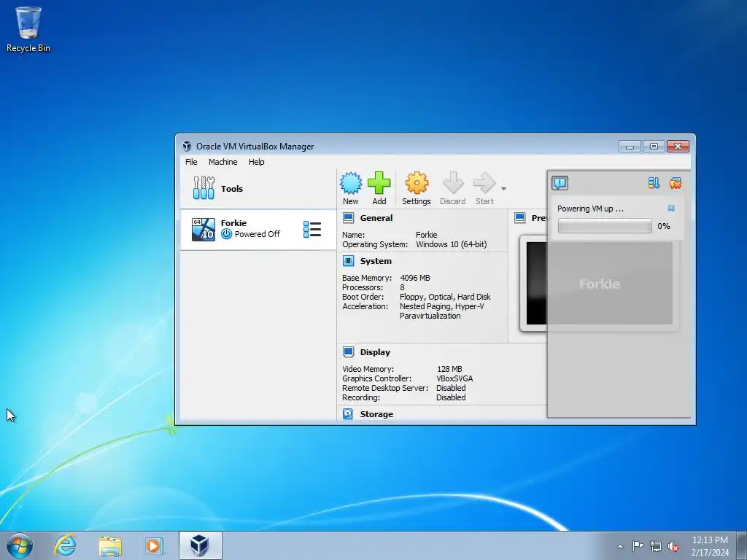The image size is (747, 560).
Task: Open Windows Media Player from taskbar
Action: (154, 545)
